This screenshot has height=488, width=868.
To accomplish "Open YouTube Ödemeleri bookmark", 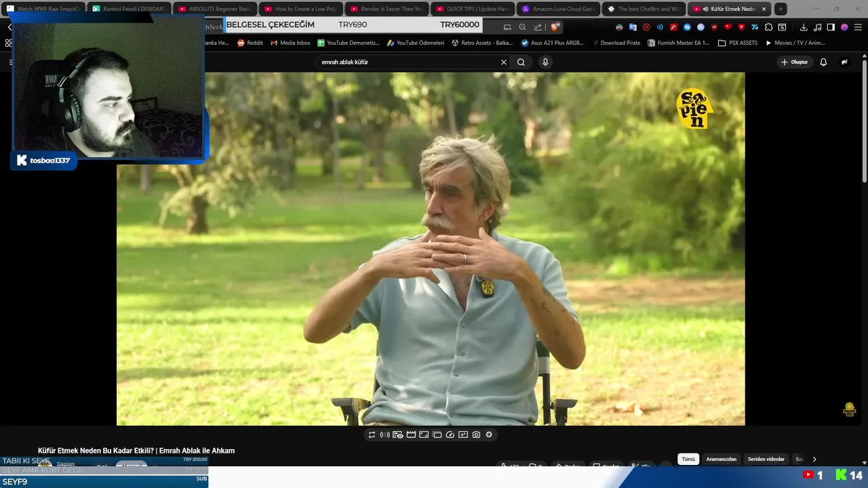I will click(x=415, y=43).
